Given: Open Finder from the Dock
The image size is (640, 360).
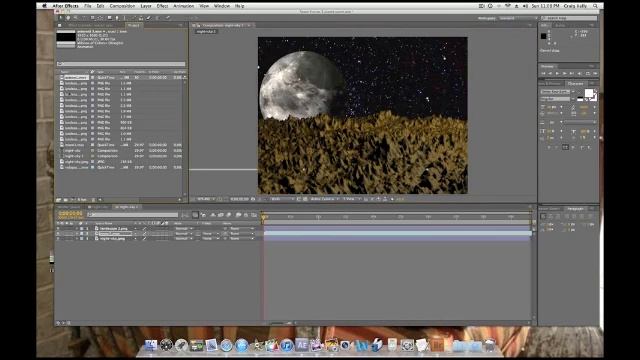Looking at the screenshot, I should pyautogui.click(x=151, y=345).
